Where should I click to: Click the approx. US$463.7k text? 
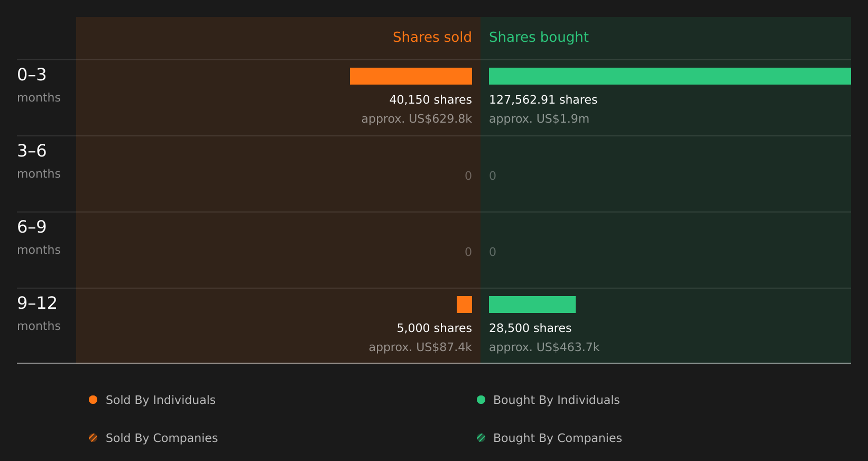[544, 347]
